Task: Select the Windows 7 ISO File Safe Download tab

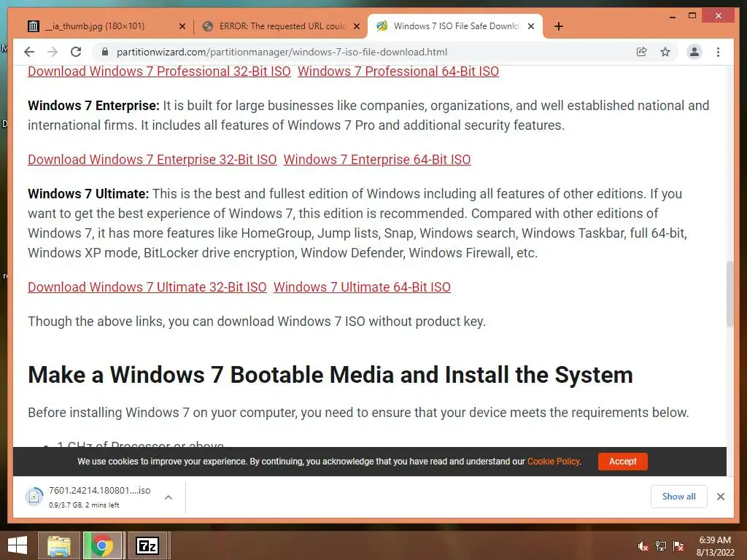Action: coord(455,26)
